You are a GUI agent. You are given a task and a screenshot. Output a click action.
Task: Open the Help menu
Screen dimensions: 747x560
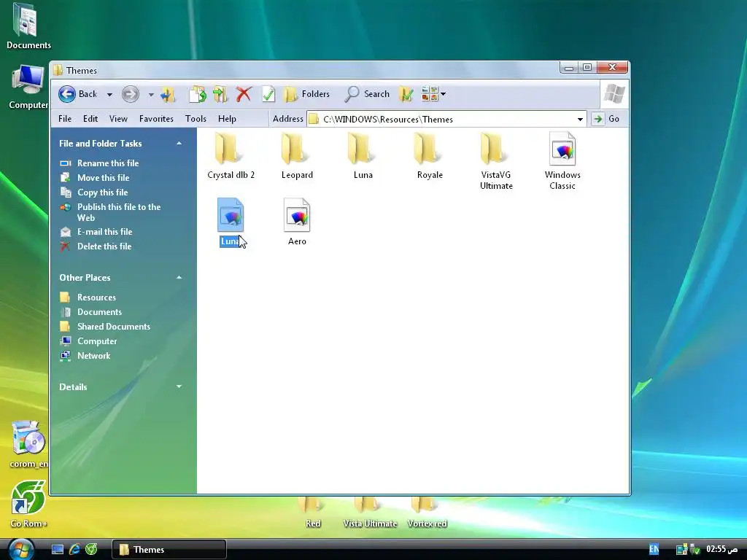pyautogui.click(x=228, y=119)
